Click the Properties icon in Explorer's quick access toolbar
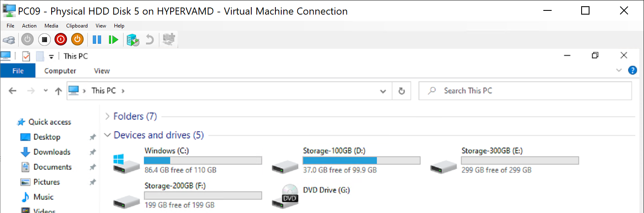 [x=26, y=56]
